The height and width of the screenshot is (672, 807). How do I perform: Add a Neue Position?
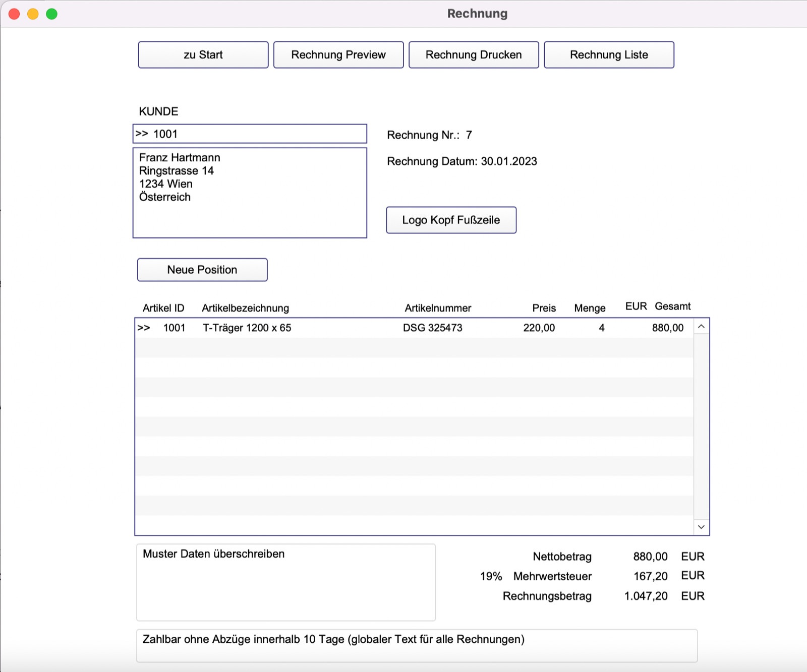coord(202,270)
